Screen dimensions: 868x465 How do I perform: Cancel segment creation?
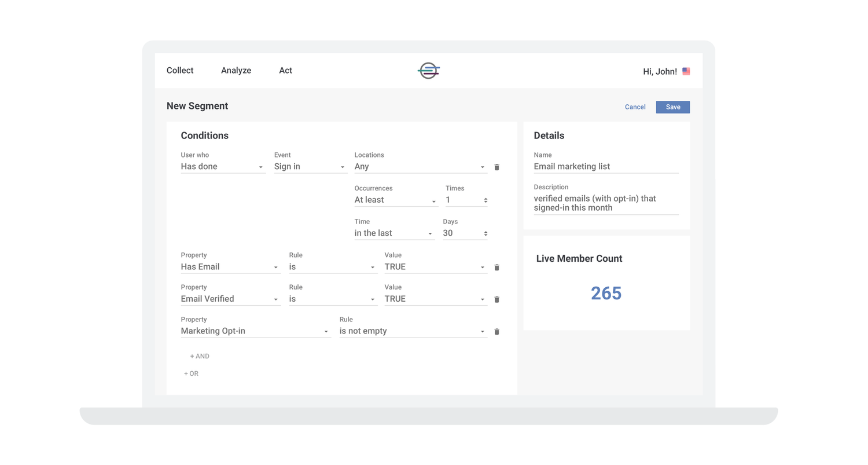pyautogui.click(x=635, y=107)
